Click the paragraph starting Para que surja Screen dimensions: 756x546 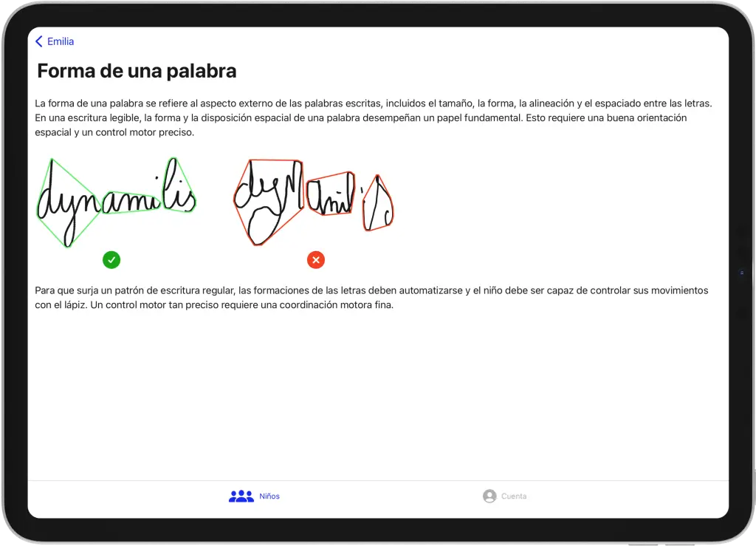[x=371, y=298]
